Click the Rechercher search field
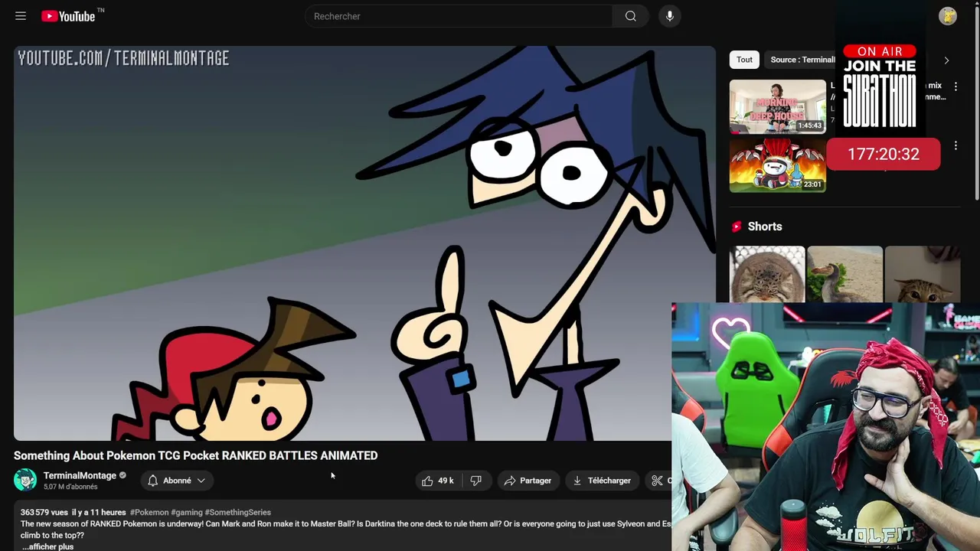The height and width of the screenshot is (551, 980). click(x=458, y=16)
